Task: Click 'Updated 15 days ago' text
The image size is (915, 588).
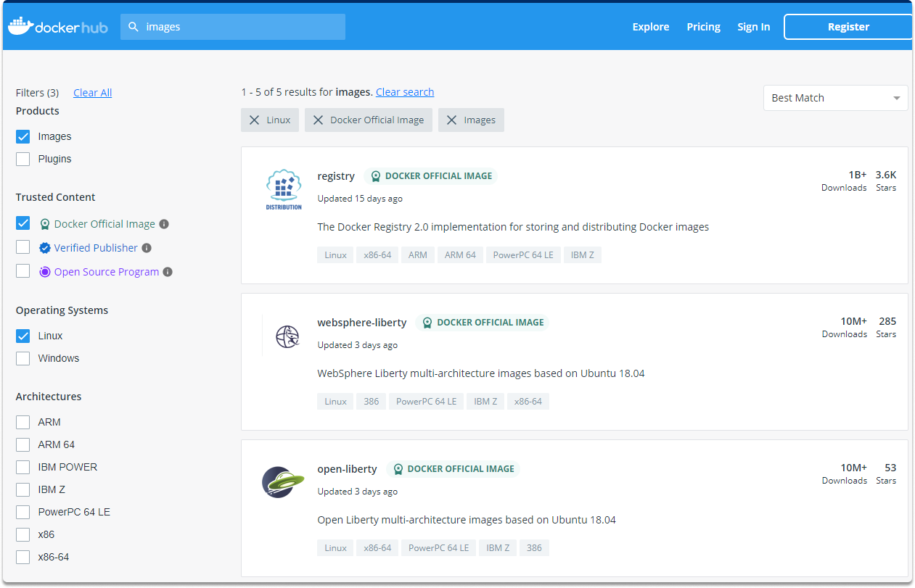Action: [x=360, y=199]
